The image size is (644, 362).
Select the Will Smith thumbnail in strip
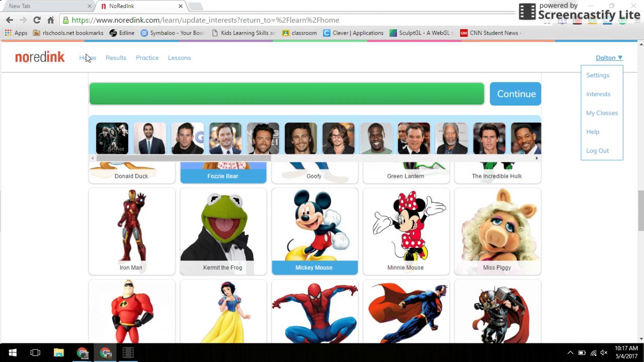click(526, 138)
